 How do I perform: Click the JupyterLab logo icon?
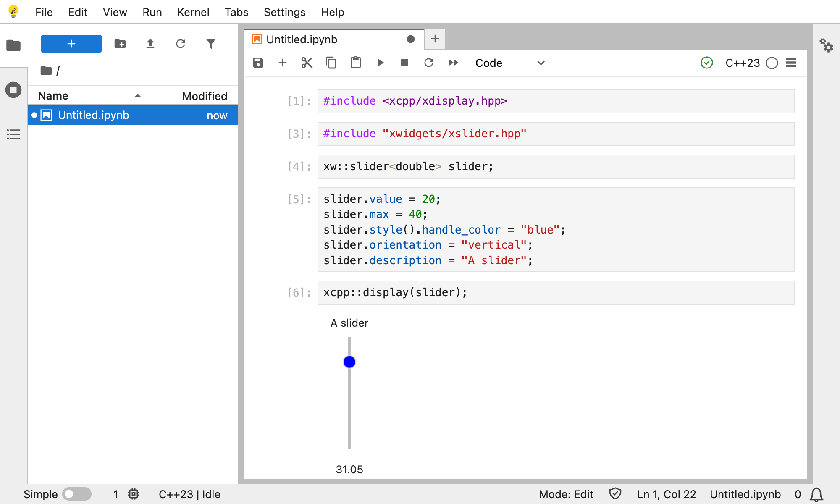(x=13, y=11)
